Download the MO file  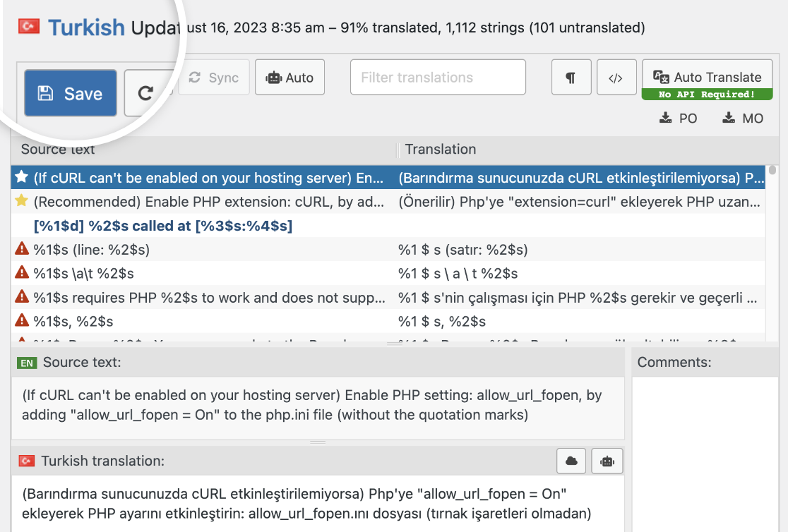pyautogui.click(x=743, y=118)
